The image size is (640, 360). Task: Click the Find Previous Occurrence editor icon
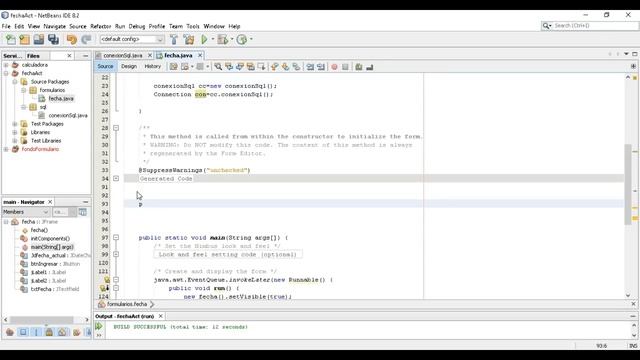click(229, 67)
